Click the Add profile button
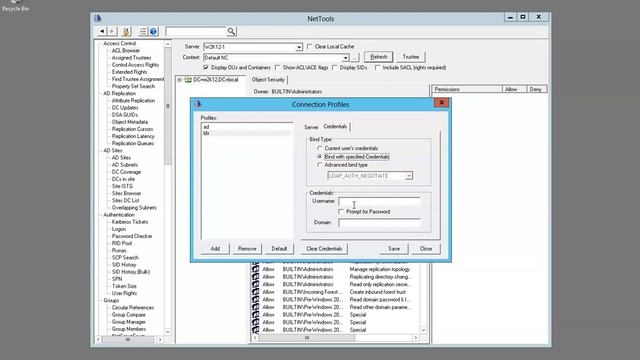640x360 pixels. pyautogui.click(x=215, y=249)
